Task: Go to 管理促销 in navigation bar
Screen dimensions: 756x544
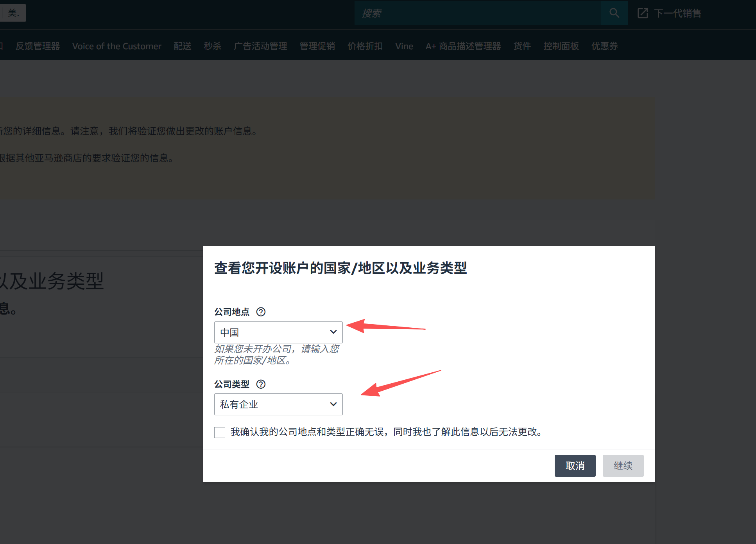Action: [x=317, y=46]
